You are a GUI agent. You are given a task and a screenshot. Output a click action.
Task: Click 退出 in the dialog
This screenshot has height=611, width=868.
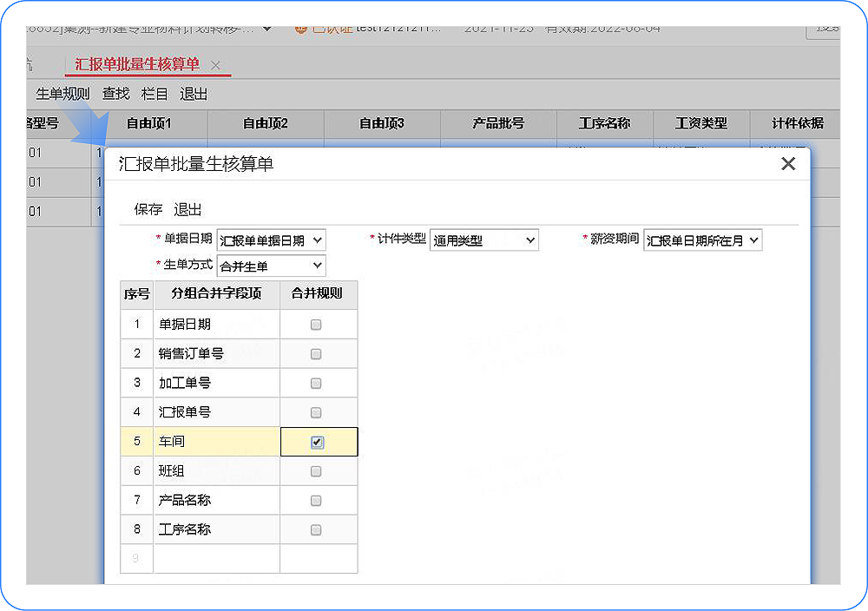tap(187, 209)
